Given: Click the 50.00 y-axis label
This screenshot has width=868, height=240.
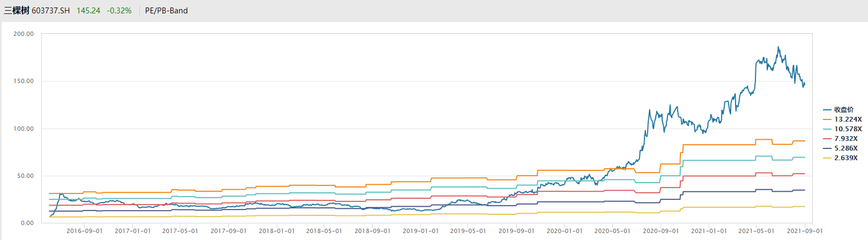Looking at the screenshot, I should click(25, 176).
